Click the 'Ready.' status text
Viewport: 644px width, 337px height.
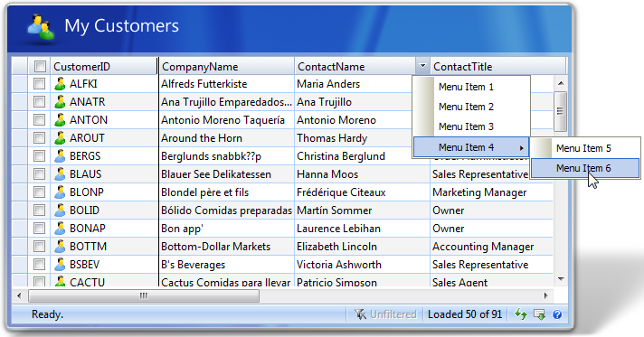pos(47,314)
